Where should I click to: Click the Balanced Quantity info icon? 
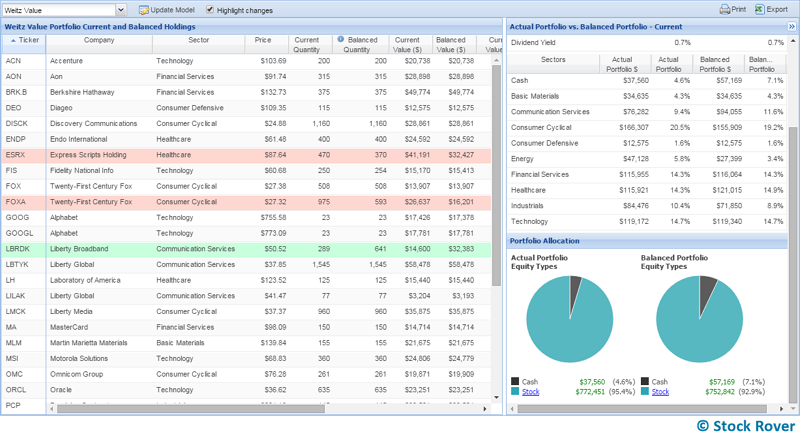pos(341,40)
